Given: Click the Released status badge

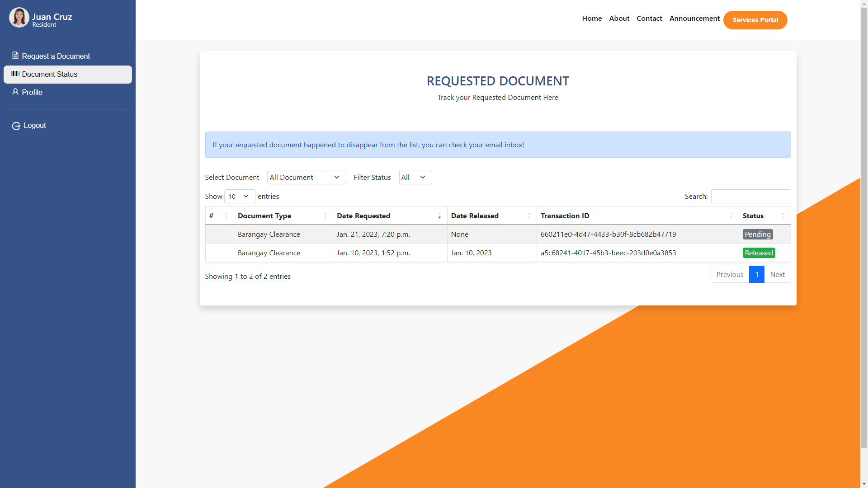Looking at the screenshot, I should (759, 253).
